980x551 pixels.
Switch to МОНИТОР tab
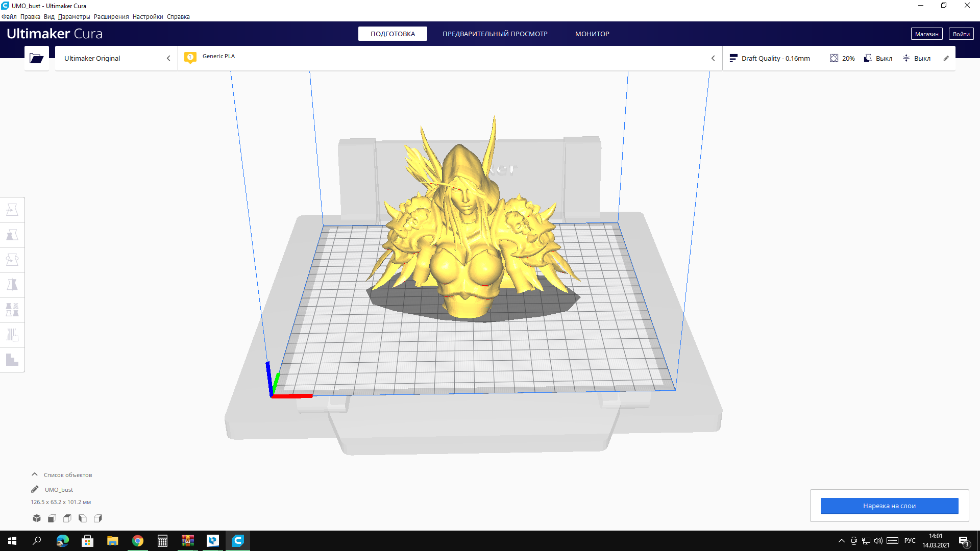(592, 34)
